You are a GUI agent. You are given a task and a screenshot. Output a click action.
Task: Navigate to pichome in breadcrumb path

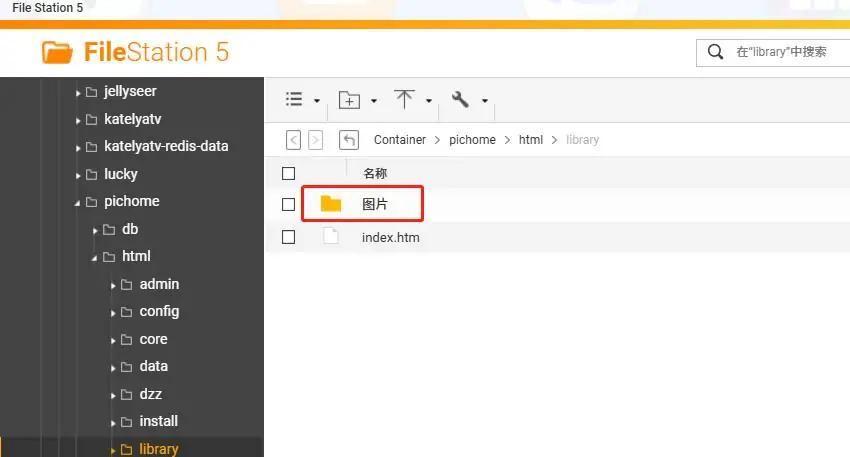[x=472, y=140]
